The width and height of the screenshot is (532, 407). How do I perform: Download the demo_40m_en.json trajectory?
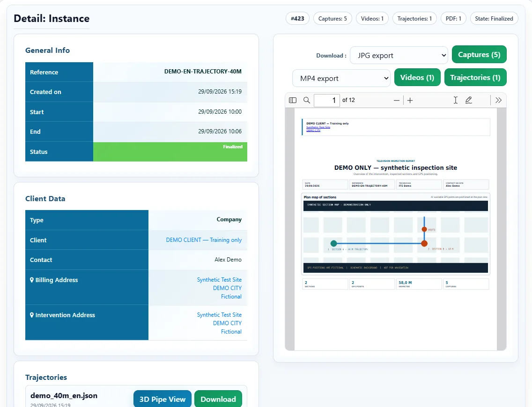click(x=218, y=399)
